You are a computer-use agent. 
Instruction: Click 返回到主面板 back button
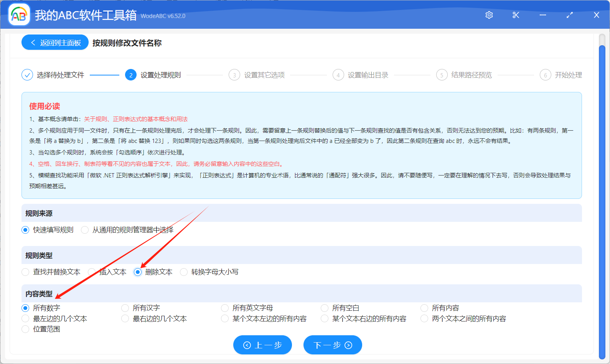point(55,43)
